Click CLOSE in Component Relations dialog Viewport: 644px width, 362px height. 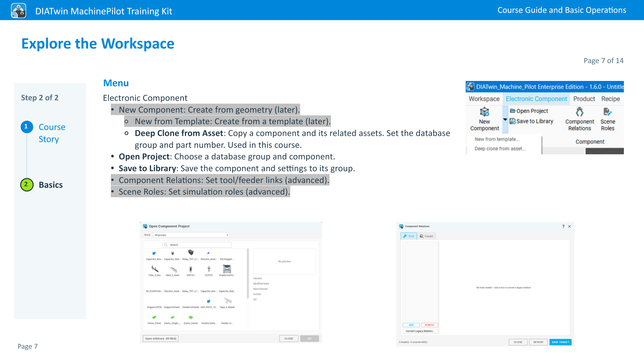coord(518,342)
